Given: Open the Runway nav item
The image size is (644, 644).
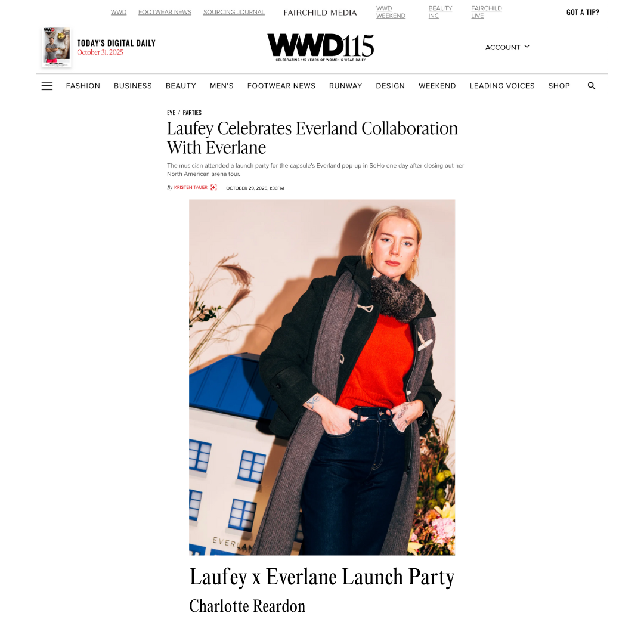Looking at the screenshot, I should (x=345, y=86).
